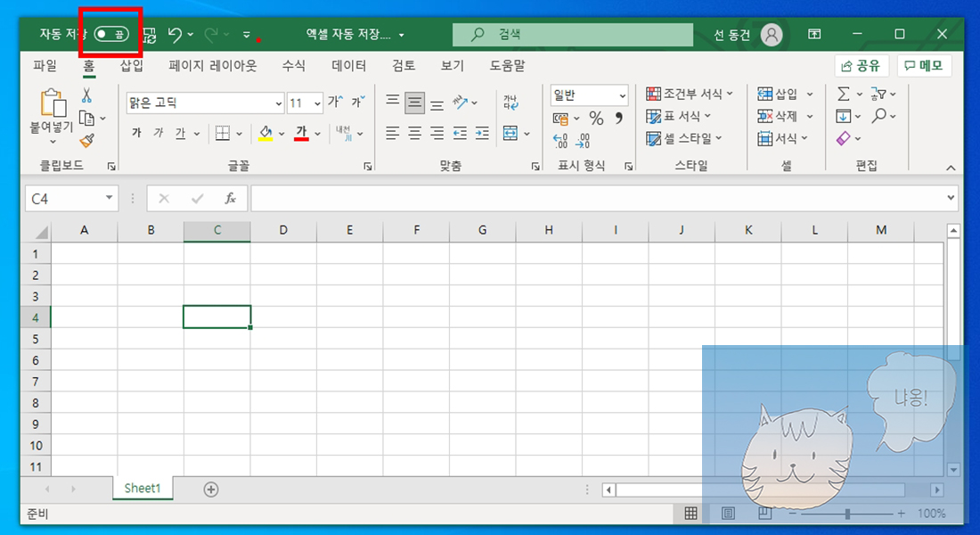
Task: Click the Percent Style icon
Action: coord(596,118)
